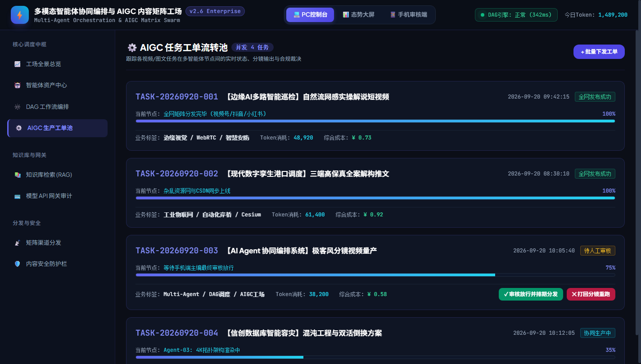Click the chart icon beside 工场全景总览
641x364 pixels.
[18, 64]
